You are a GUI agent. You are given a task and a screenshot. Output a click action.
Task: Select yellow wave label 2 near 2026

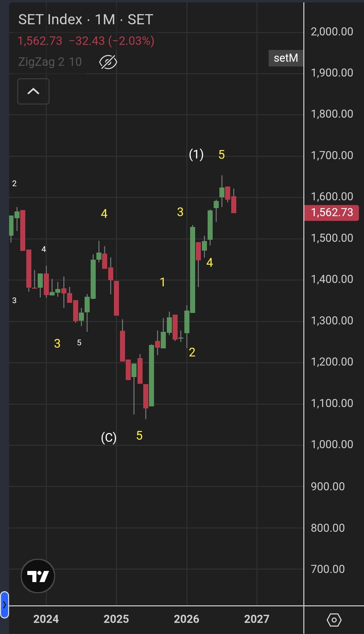[192, 352]
